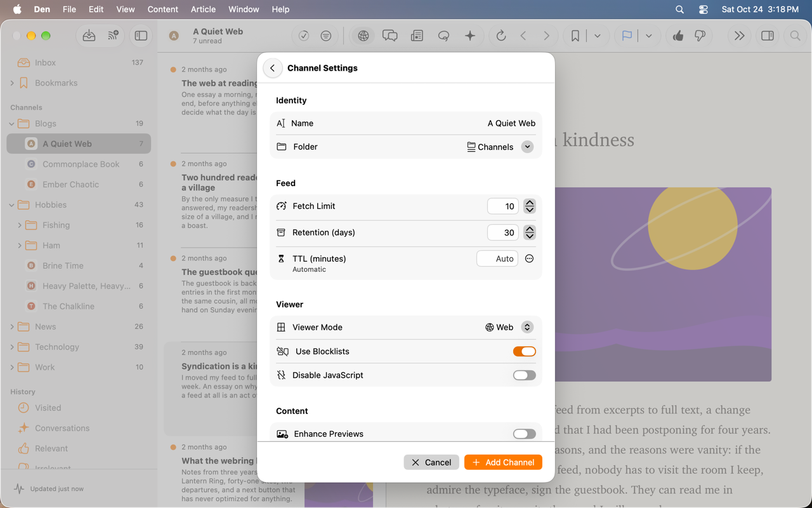The width and height of the screenshot is (812, 508).
Task: Open the Content menu
Action: (162, 10)
